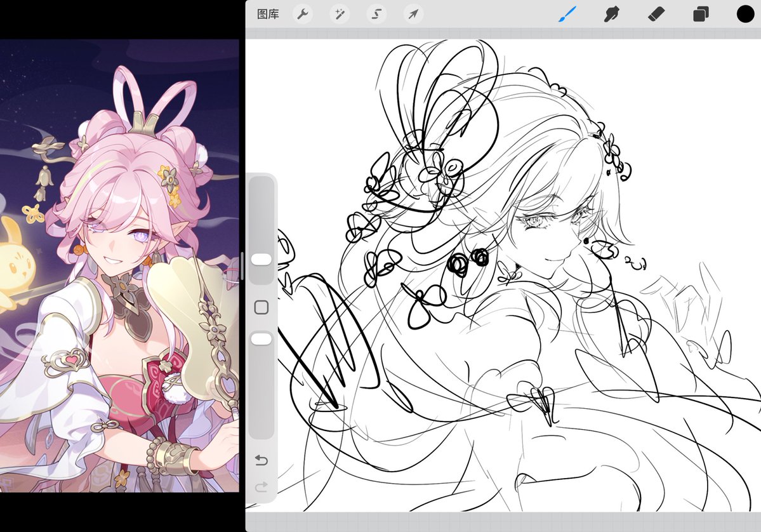Undo the last stroke
Viewport: 761px width, 532px height.
coord(261,459)
